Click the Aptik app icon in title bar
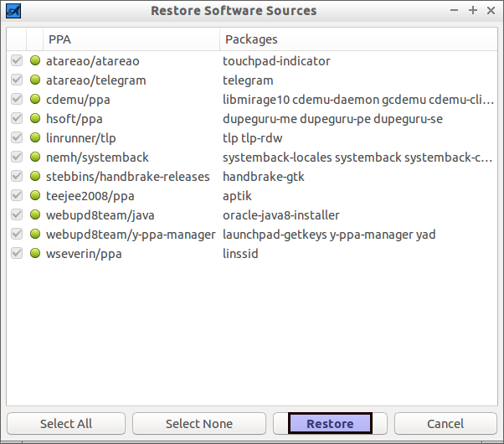This screenshot has height=444, width=504. (x=13, y=11)
